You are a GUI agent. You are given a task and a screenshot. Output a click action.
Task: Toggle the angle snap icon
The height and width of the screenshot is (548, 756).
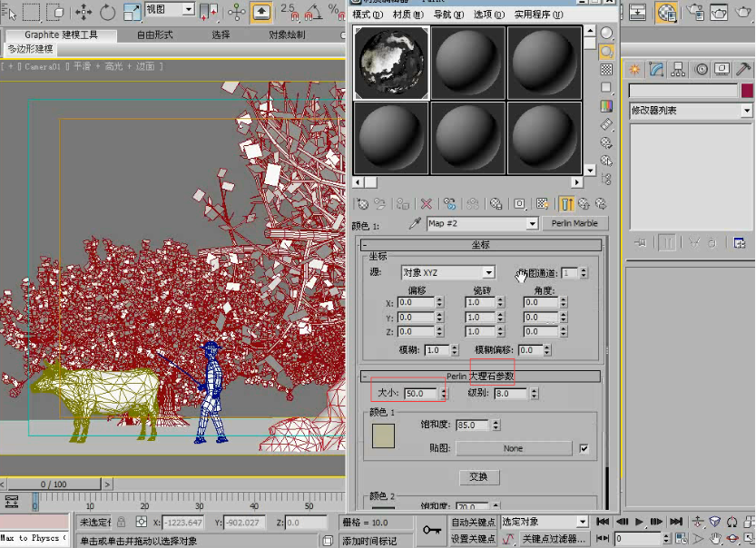point(313,12)
